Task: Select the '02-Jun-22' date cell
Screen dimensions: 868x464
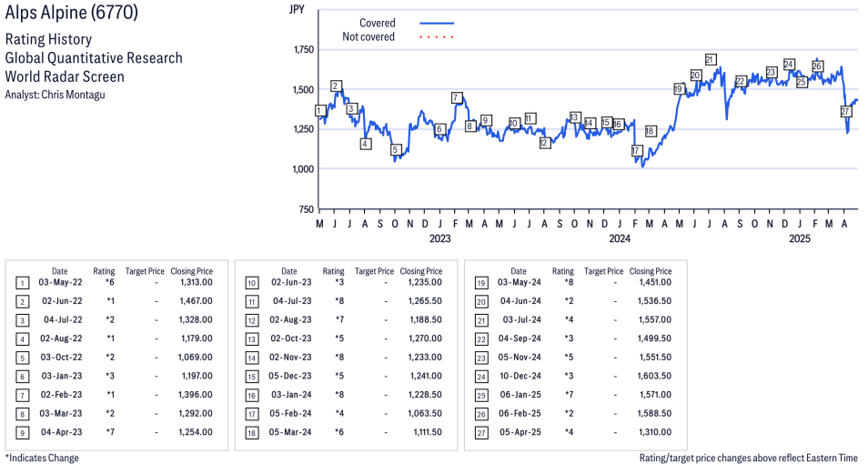Action: click(x=62, y=301)
